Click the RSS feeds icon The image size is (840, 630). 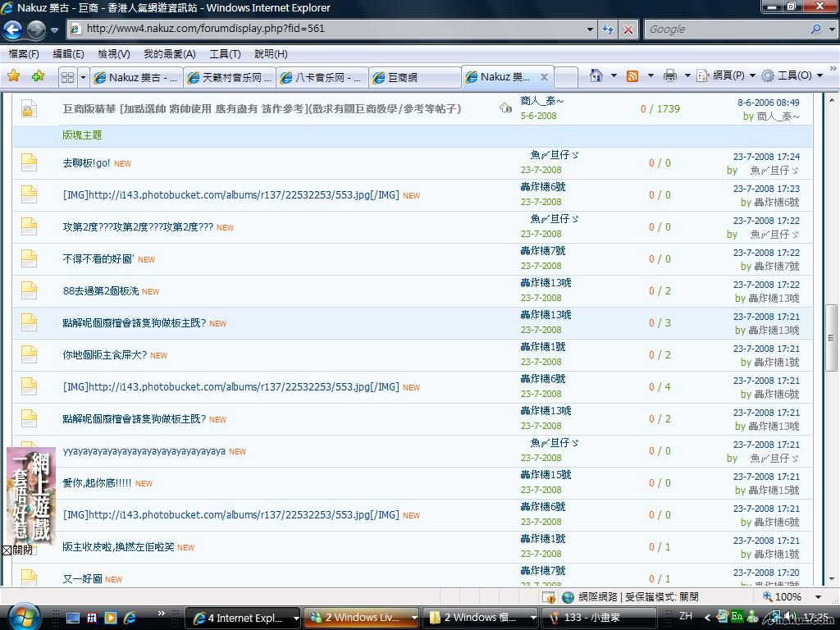[632, 75]
